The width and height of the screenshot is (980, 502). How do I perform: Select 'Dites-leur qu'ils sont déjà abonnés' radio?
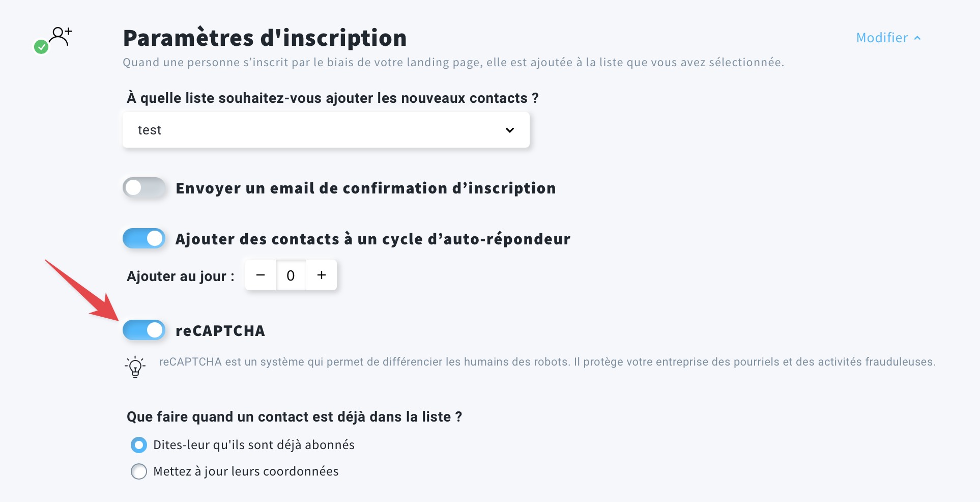click(x=139, y=445)
